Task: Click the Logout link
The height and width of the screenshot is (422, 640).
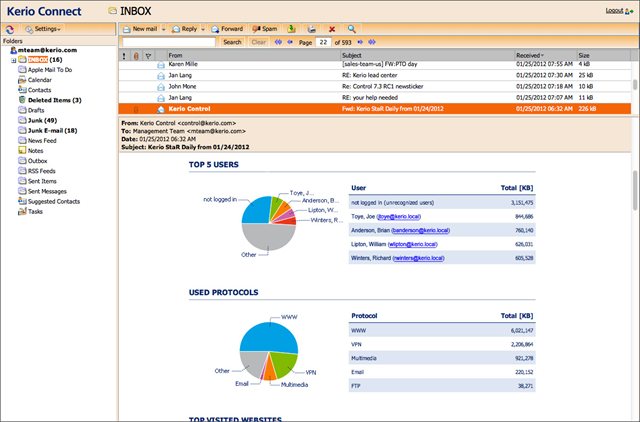Action: 614,11
